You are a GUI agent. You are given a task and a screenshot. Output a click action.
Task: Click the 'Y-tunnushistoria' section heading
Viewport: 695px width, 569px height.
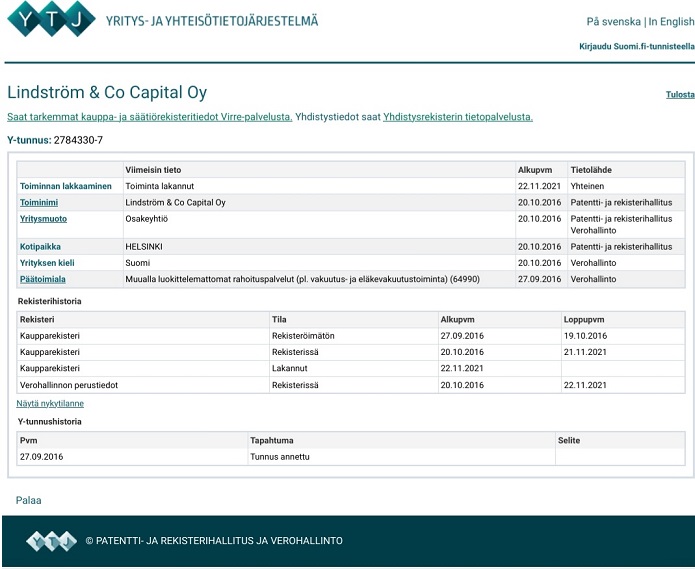tap(50, 422)
